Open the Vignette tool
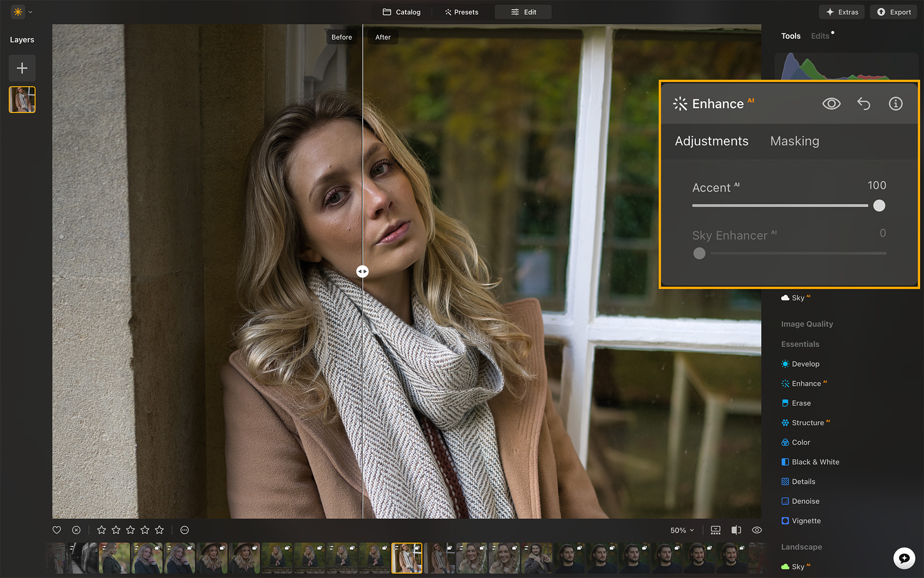Screen dimensions: 924x578 (801, 521)
